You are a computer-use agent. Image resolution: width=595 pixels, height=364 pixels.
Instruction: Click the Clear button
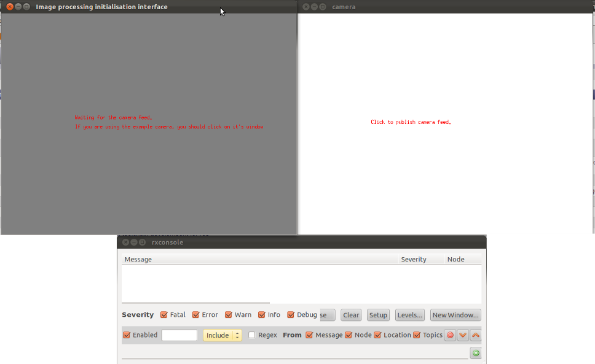[351, 315]
